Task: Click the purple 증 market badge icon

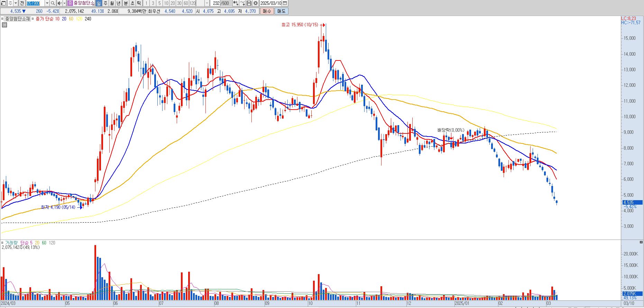Action: 70,3
